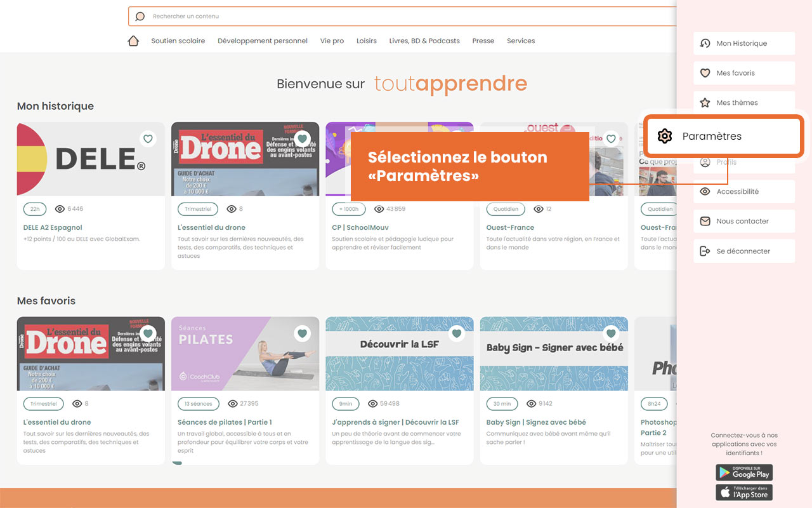Expand the Développement personnel menu
Viewport: 812px width, 508px height.
point(262,41)
